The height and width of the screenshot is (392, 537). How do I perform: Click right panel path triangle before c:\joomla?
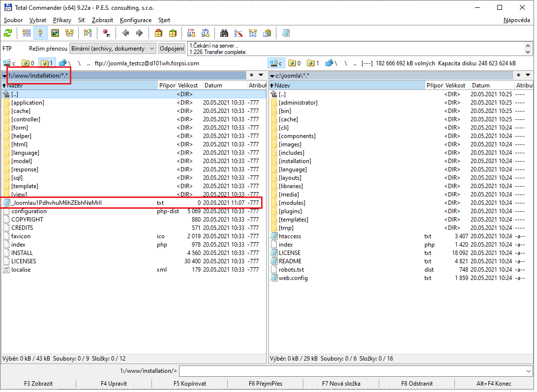[x=272, y=76]
